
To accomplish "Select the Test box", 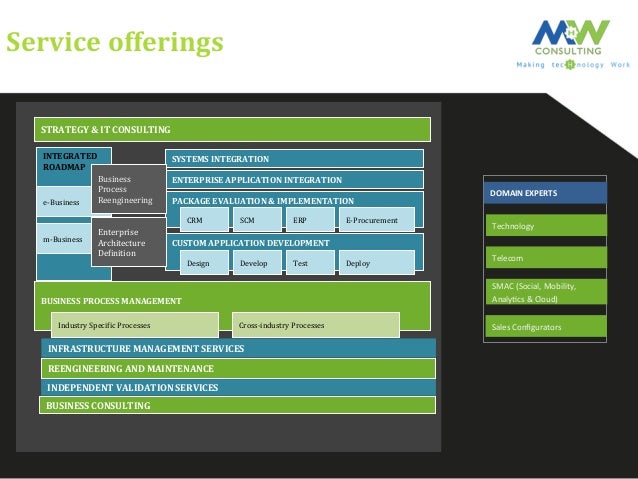I will [x=310, y=263].
